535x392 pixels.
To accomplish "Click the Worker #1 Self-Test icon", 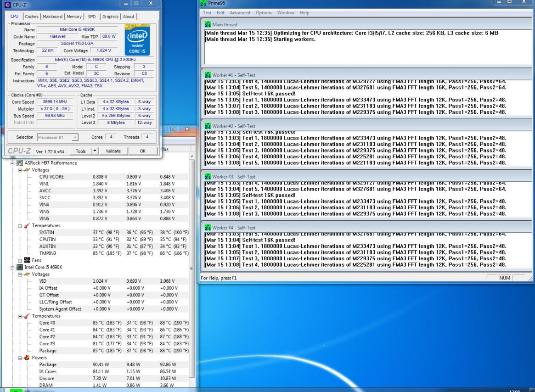I will click(x=208, y=75).
